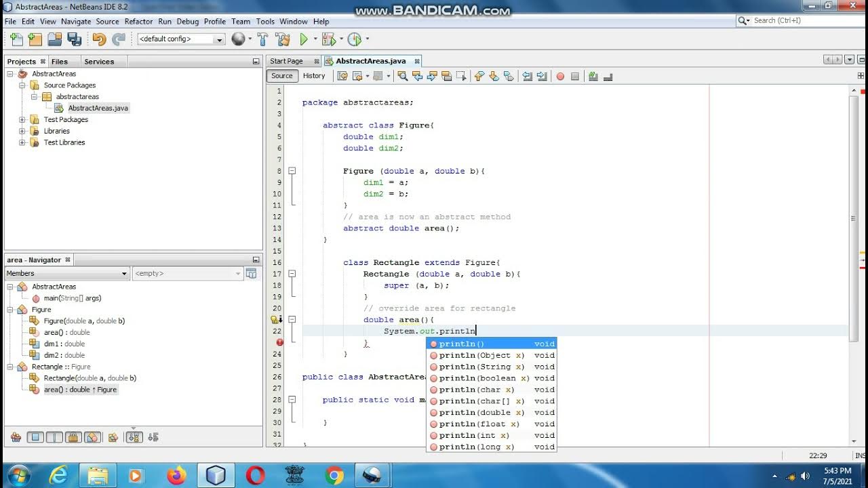Screen dimensions: 868x488
Task: Click the Stop Macro Recording square icon
Action: (575, 77)
